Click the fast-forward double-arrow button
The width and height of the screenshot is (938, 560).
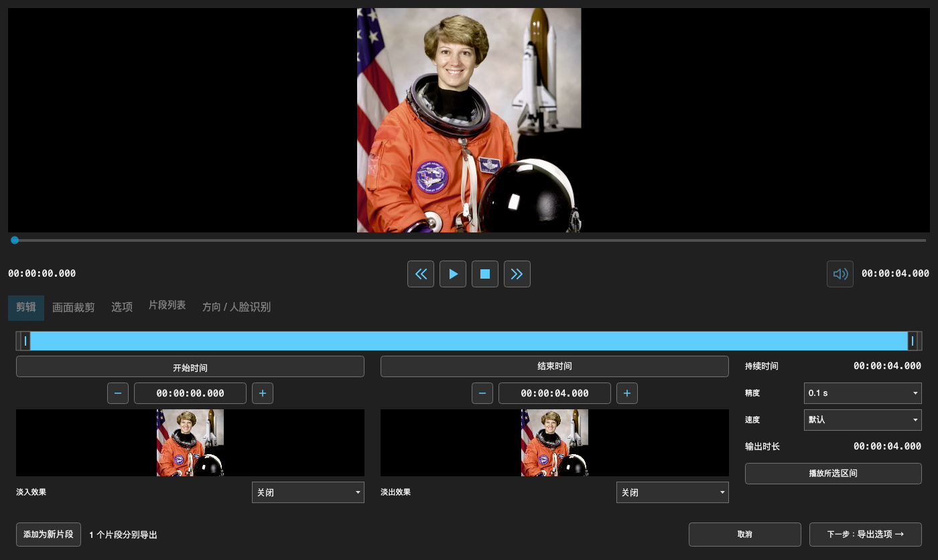point(517,274)
